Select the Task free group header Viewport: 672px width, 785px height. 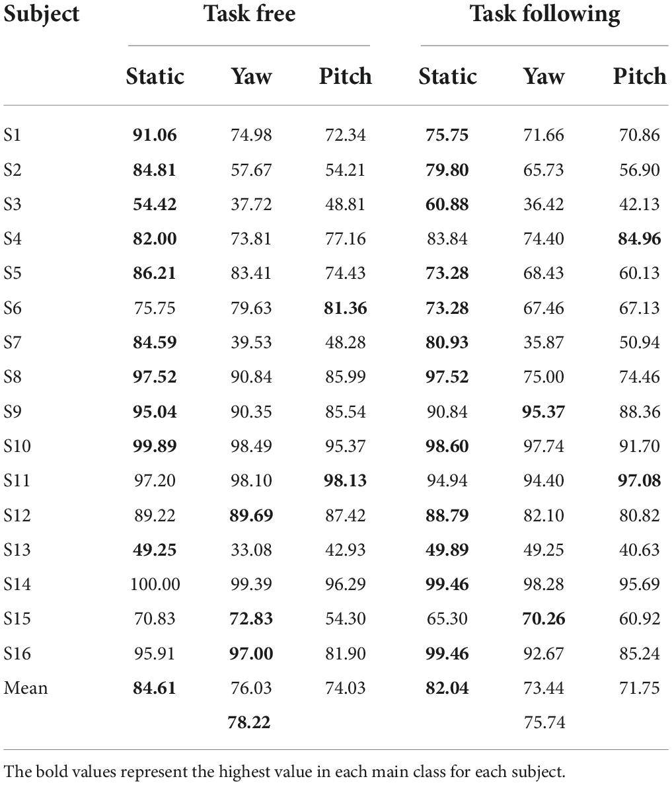[x=249, y=13]
